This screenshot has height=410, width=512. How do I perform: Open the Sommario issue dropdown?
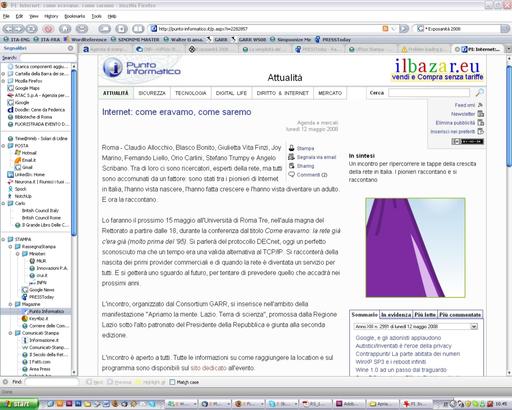[474, 327]
